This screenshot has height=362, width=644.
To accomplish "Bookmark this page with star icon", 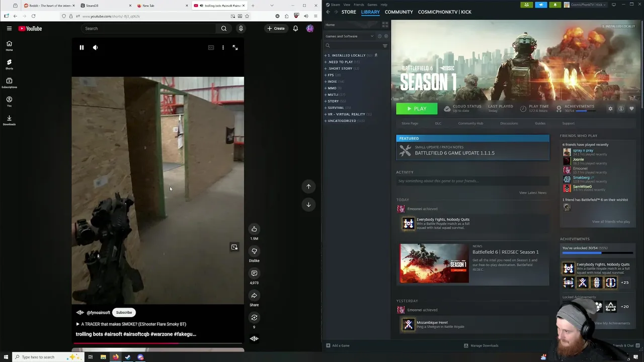I will [247, 16].
